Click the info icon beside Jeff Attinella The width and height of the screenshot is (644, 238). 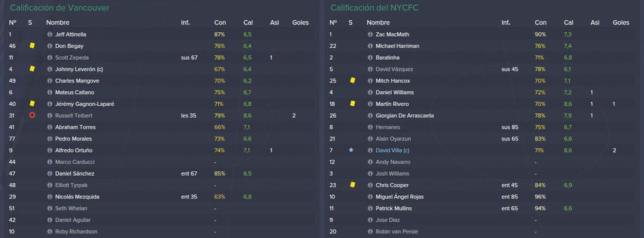click(x=50, y=35)
